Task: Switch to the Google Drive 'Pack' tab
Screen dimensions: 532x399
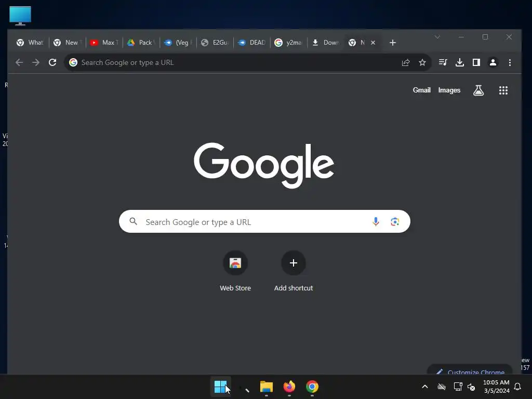Action: (141, 43)
